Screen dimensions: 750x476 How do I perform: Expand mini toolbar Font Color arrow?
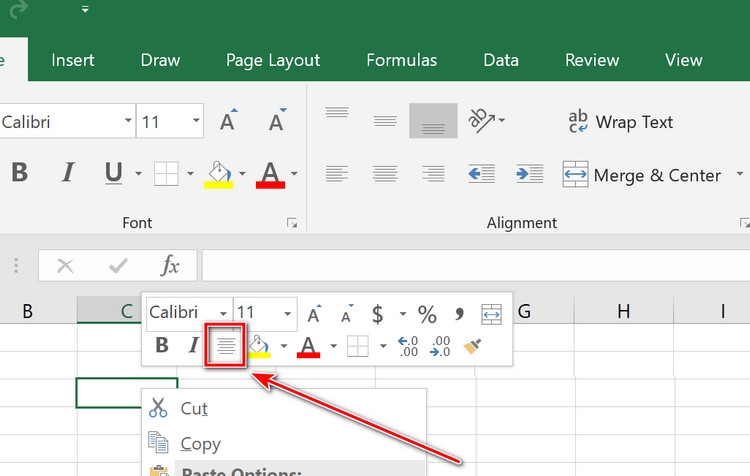333,345
